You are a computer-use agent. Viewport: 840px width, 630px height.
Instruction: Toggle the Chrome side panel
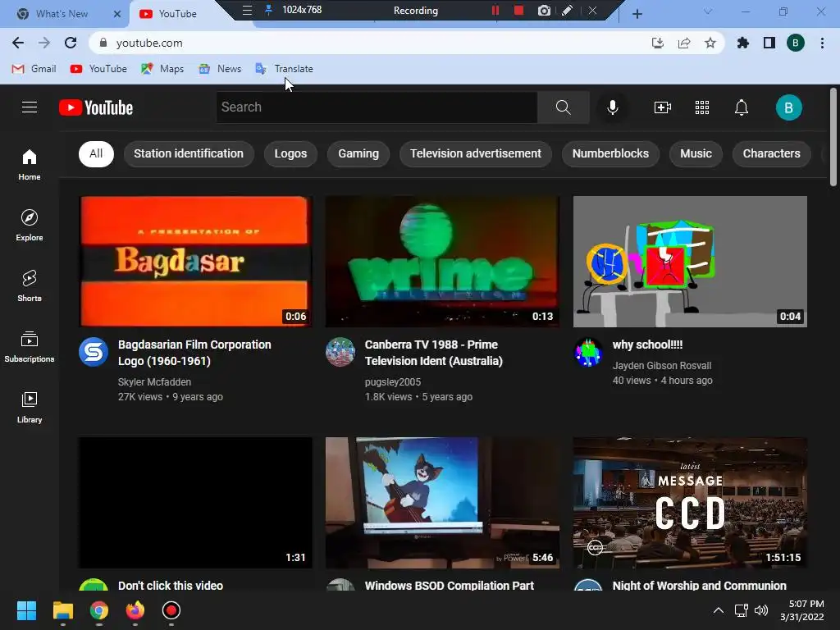pos(769,43)
